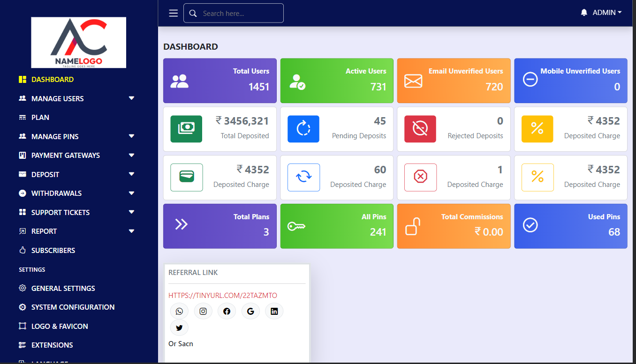Image resolution: width=636 pixels, height=364 pixels.
Task: Click the LinkedIn share icon
Action: click(274, 311)
